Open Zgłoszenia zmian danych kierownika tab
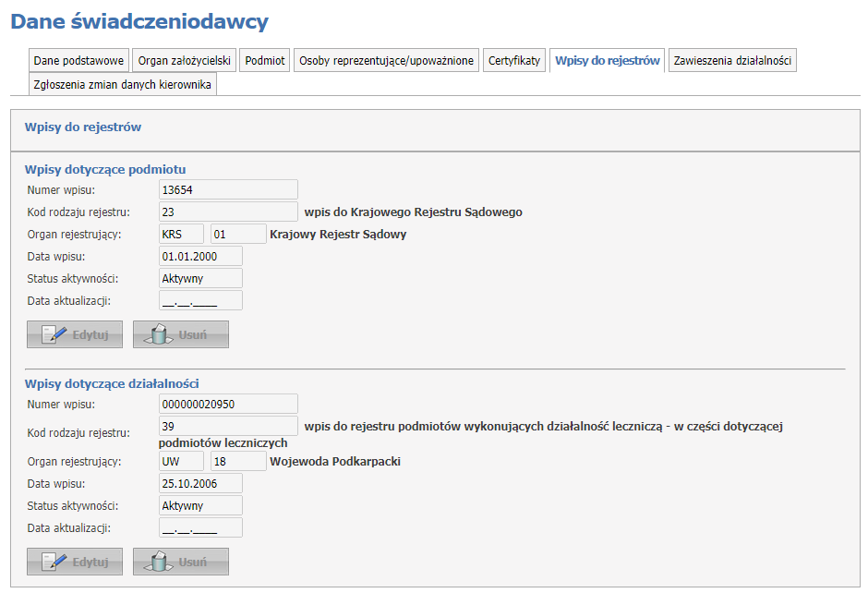Image resolution: width=868 pixels, height=593 pixels. [123, 85]
